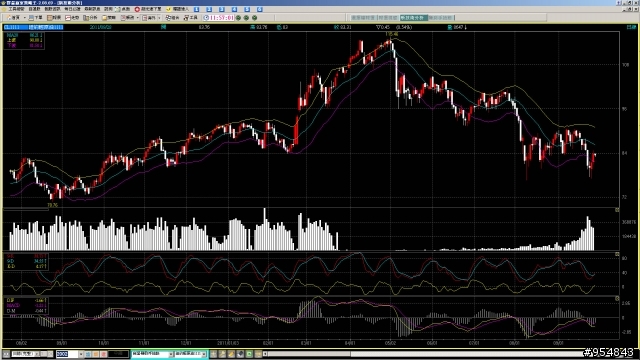Viewport: 640px width, 360px height.
Task: Click the 11:57:01 time display
Action: pos(222,18)
